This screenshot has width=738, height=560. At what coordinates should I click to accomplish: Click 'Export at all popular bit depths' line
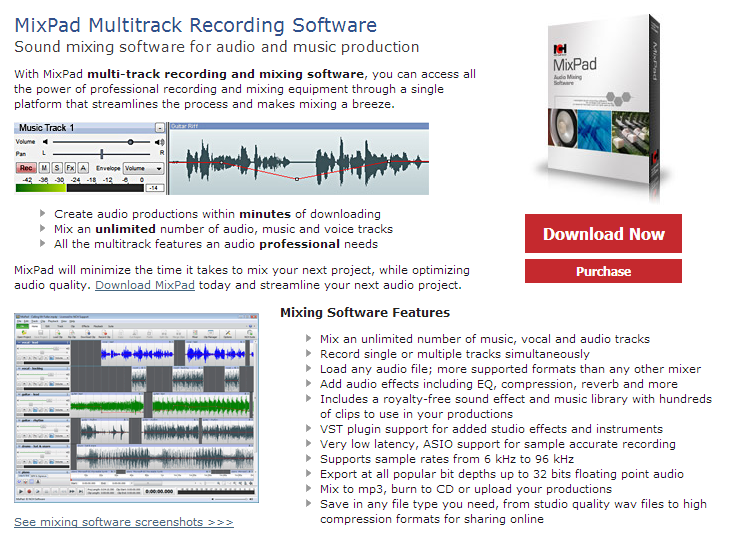(x=502, y=474)
